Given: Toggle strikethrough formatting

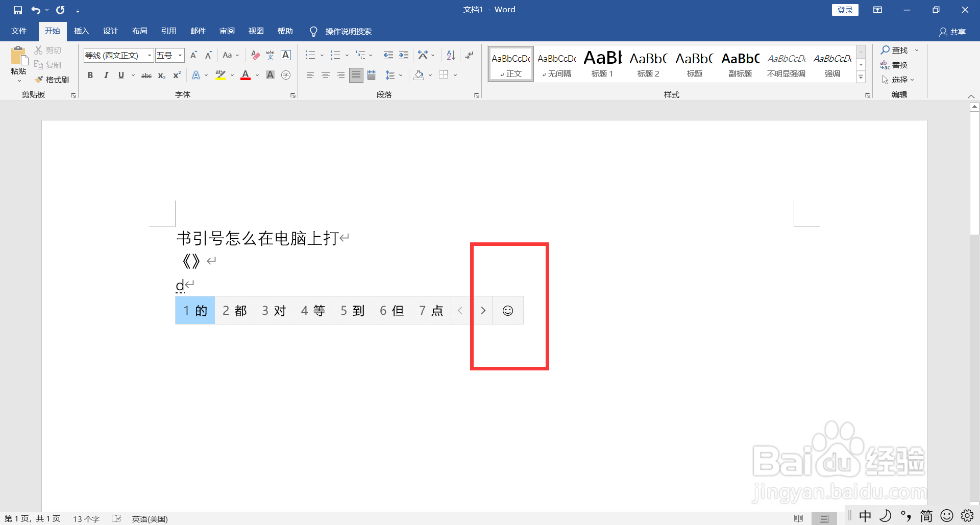Looking at the screenshot, I should (146, 76).
